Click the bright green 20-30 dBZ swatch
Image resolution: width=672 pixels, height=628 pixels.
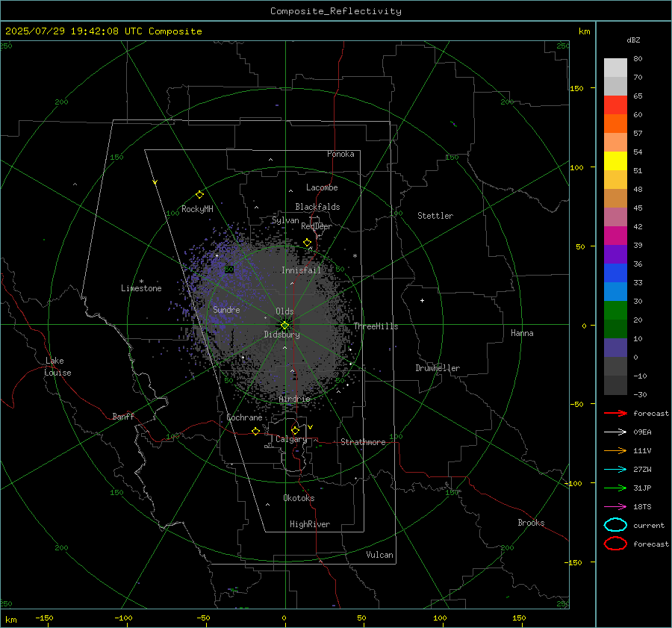615,311
